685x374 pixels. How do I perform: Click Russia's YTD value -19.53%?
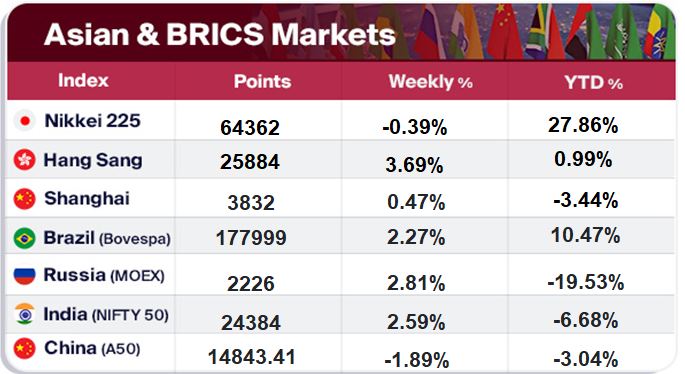(585, 282)
